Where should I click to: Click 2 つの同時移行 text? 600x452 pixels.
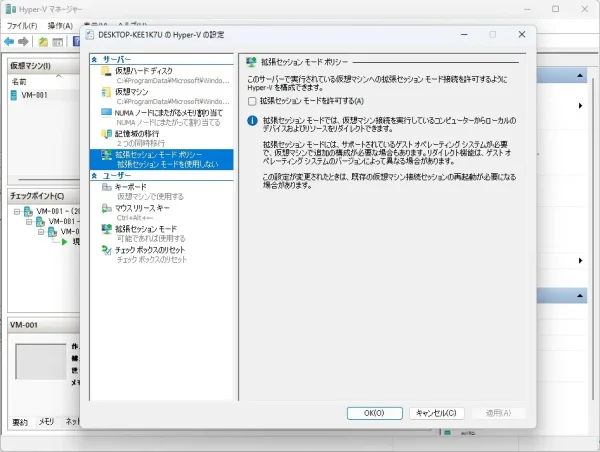tap(141, 144)
